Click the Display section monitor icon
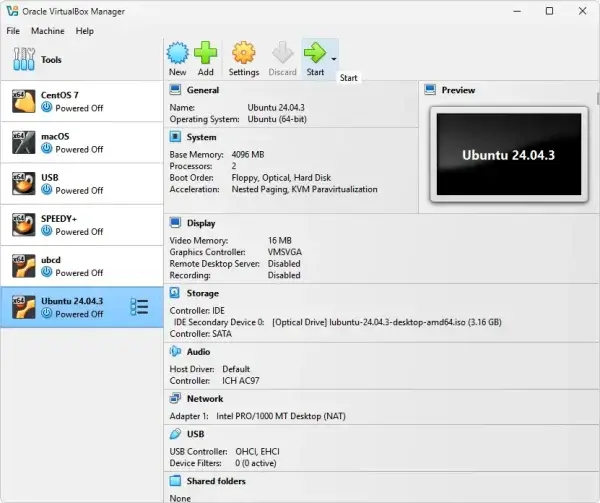This screenshot has height=503, width=600. click(175, 223)
